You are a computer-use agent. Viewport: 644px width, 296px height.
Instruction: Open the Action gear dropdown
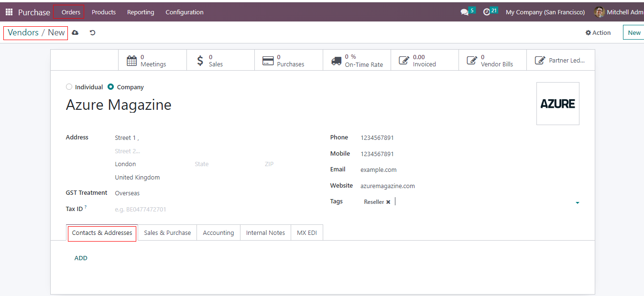click(x=598, y=32)
